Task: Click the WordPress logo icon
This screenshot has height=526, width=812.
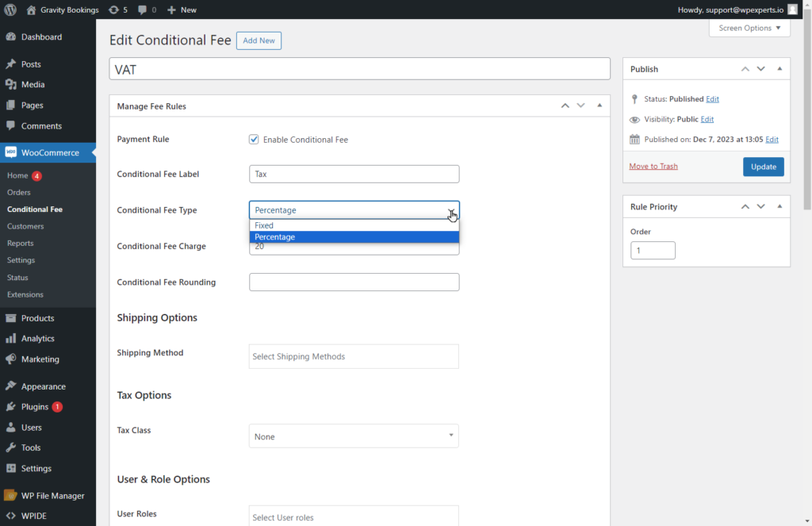Action: 10,10
